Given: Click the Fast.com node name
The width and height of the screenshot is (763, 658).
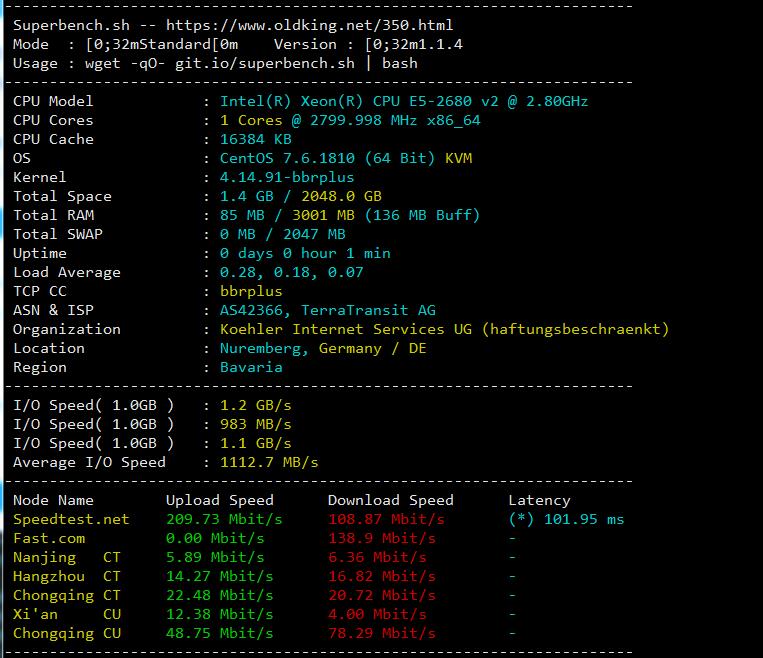Looking at the screenshot, I should click(49, 538).
